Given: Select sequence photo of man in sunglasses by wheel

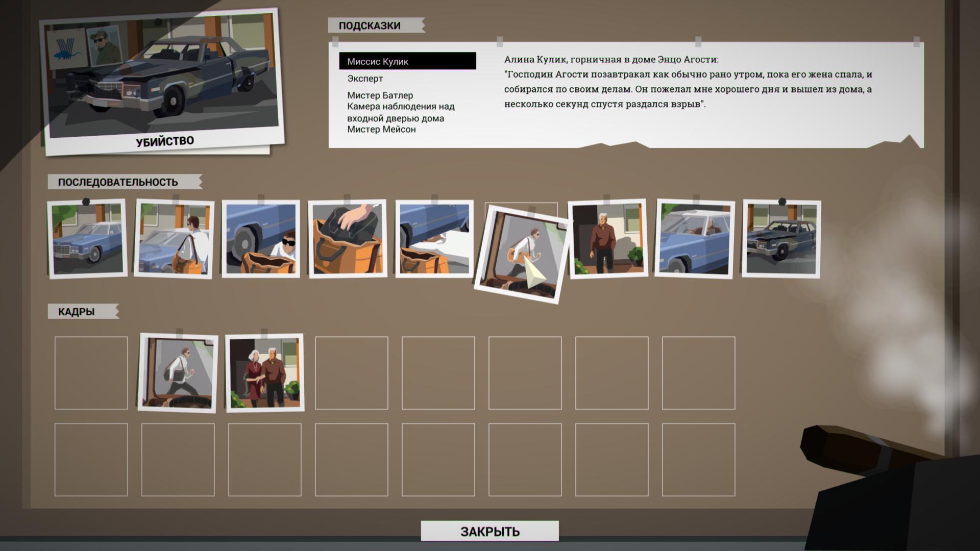Looking at the screenshot, I should tap(261, 239).
